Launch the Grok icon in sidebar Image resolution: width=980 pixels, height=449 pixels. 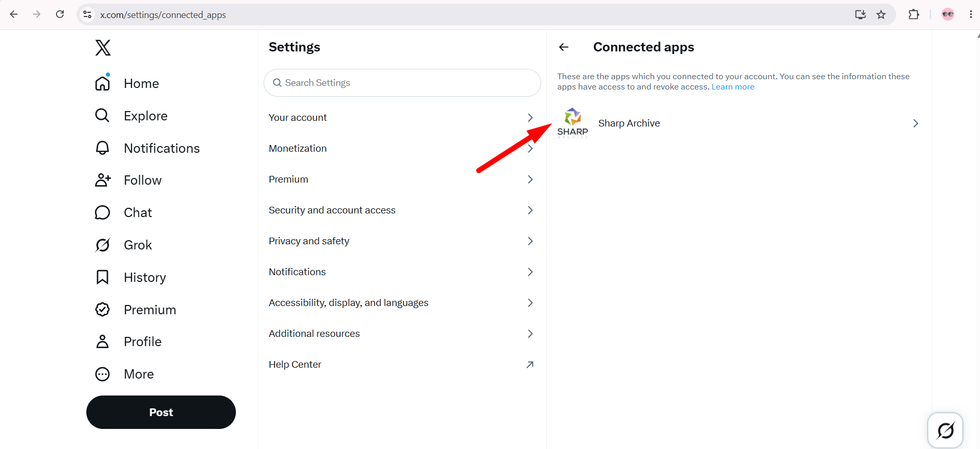click(x=102, y=245)
